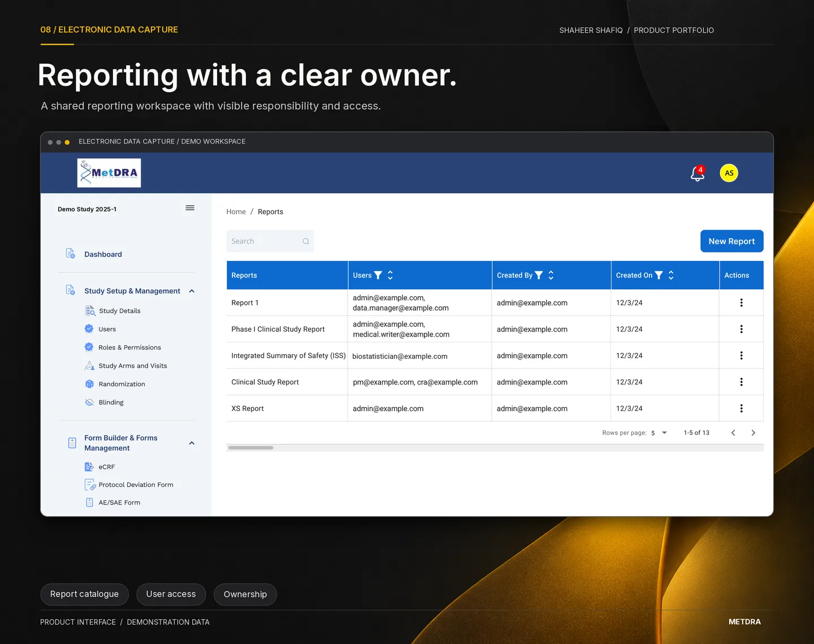Click the search magnifier icon

tap(306, 241)
